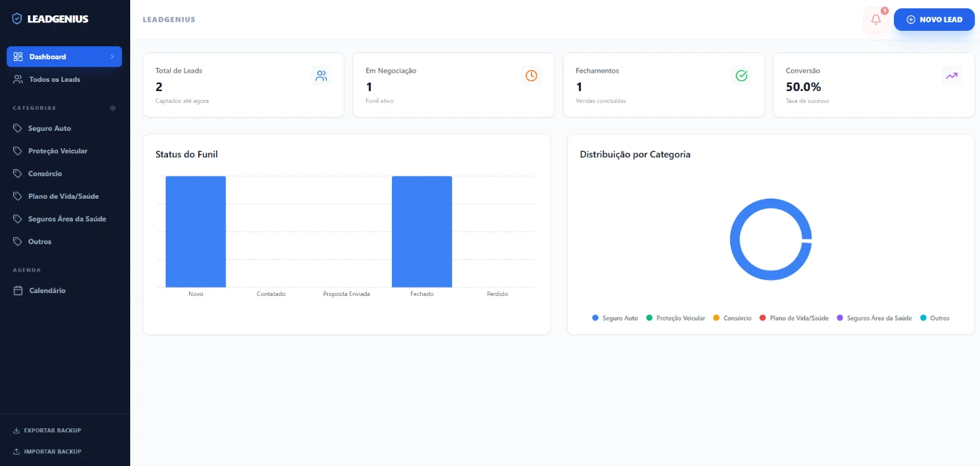
Task: Click the Conversão trending arrow icon
Action: tap(951, 76)
